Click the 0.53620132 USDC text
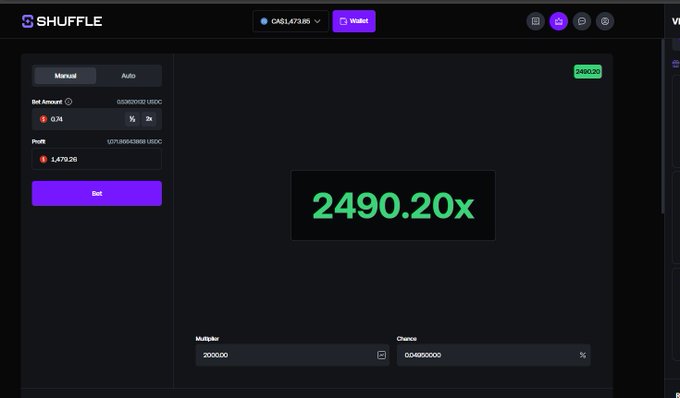The image size is (680, 398). (x=139, y=102)
